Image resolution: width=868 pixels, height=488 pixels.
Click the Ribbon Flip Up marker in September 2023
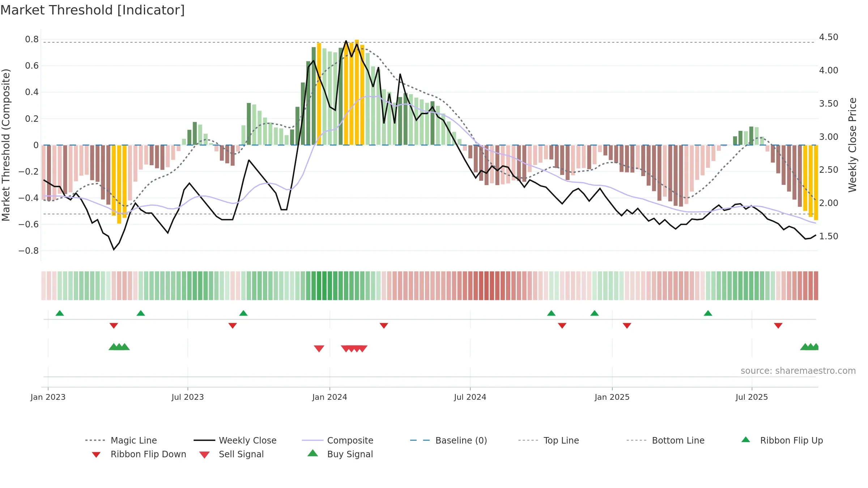[x=243, y=313]
